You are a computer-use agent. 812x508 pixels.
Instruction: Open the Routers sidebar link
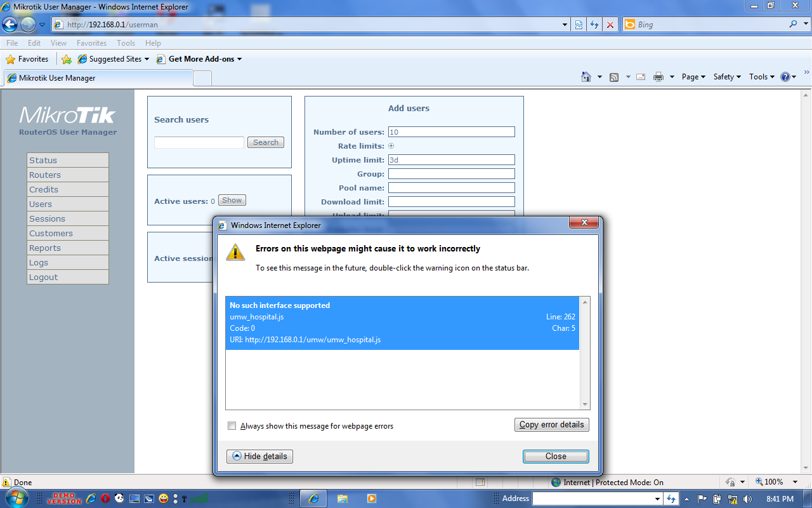[x=67, y=175]
